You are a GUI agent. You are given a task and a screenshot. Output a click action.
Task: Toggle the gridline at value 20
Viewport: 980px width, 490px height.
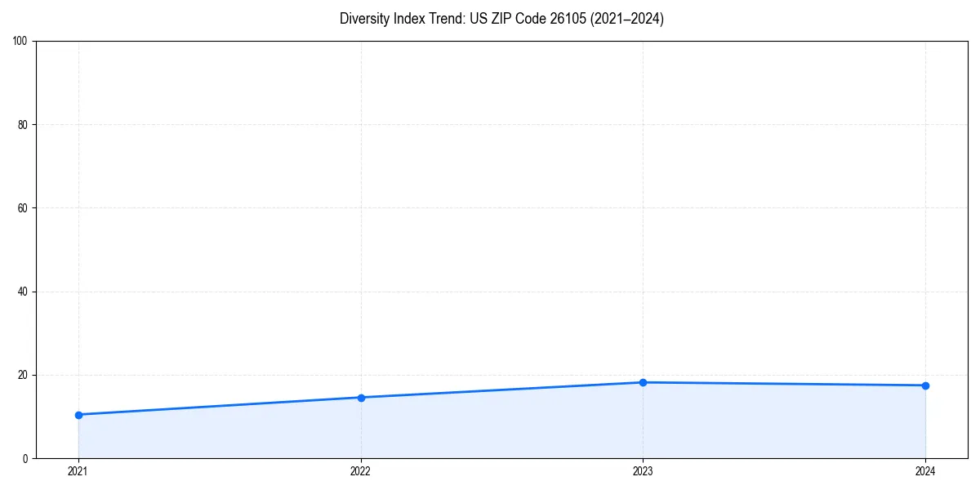pos(490,376)
